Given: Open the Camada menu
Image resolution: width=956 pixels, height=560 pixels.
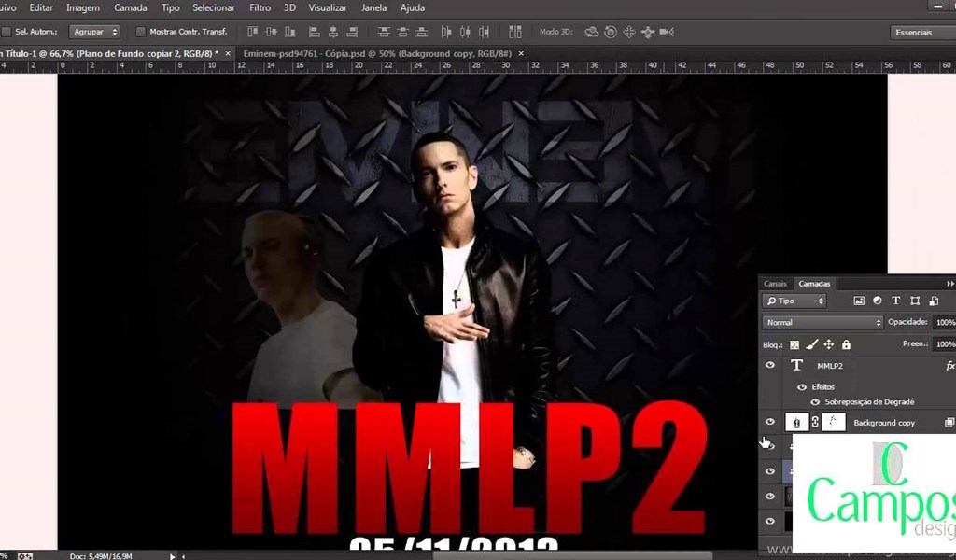Looking at the screenshot, I should (131, 7).
